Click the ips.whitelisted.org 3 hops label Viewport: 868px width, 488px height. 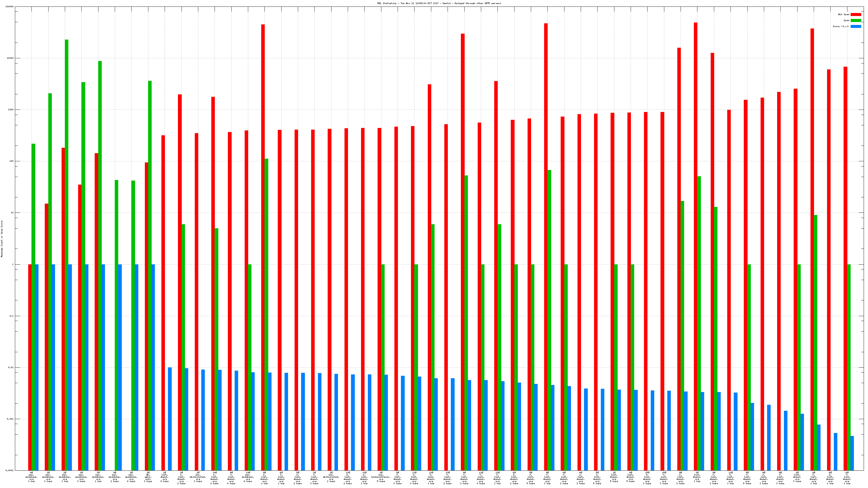(198, 477)
